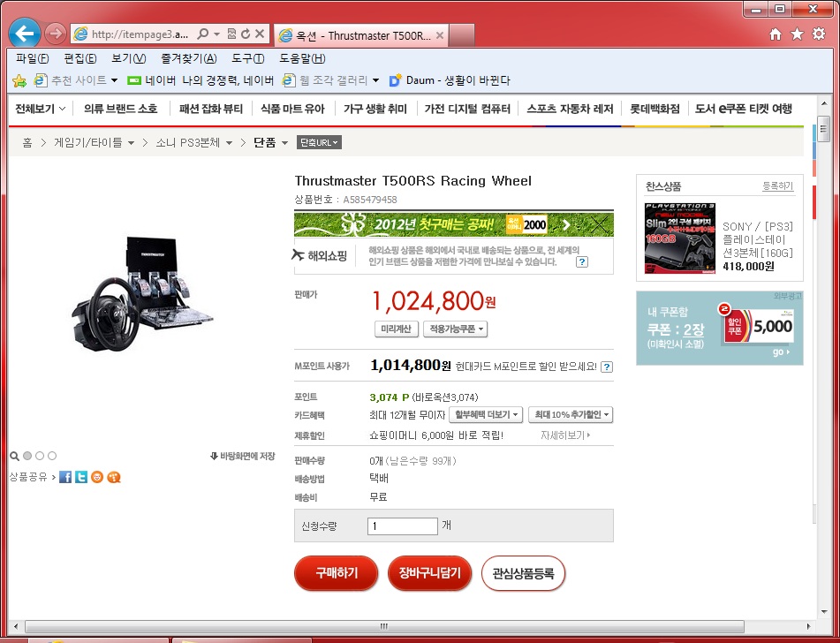Open the 즐겨찾기 menu in menu bar
Image resolution: width=840 pixels, height=643 pixels.
tap(188, 58)
